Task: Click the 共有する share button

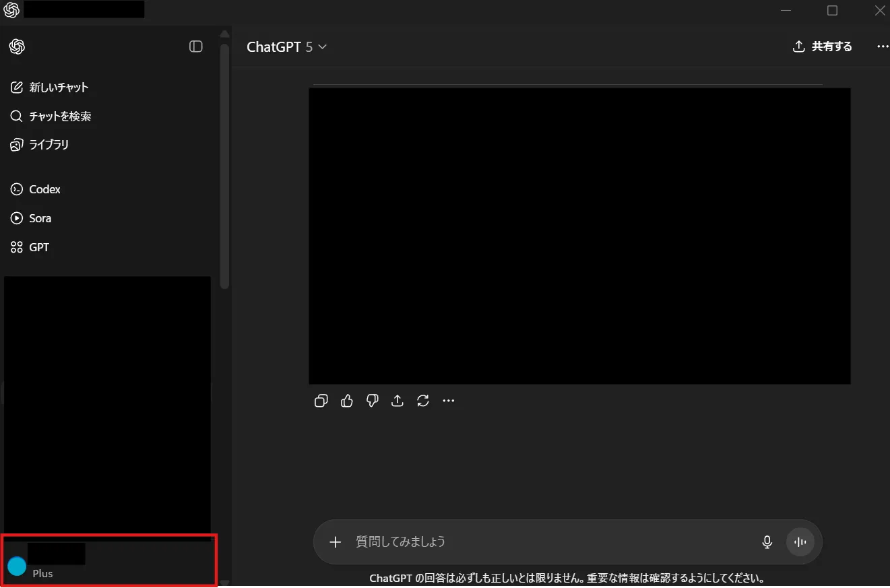Action: click(x=823, y=46)
